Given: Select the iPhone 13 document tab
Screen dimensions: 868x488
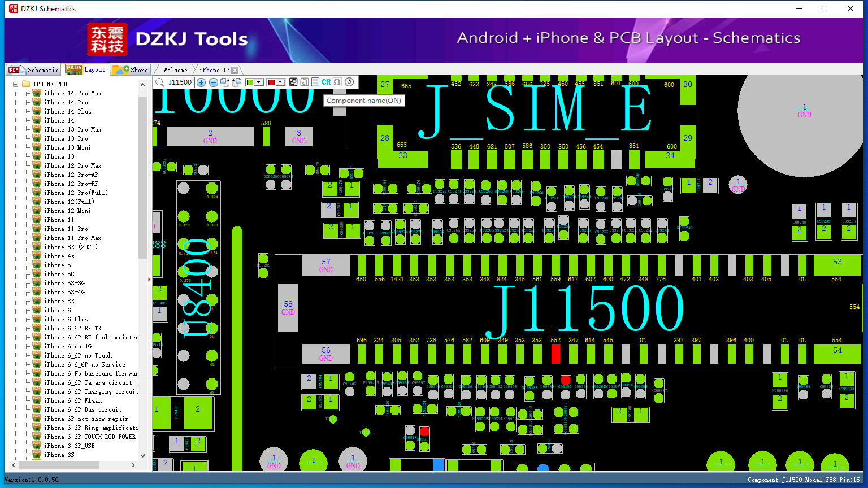Looking at the screenshot, I should coord(215,70).
